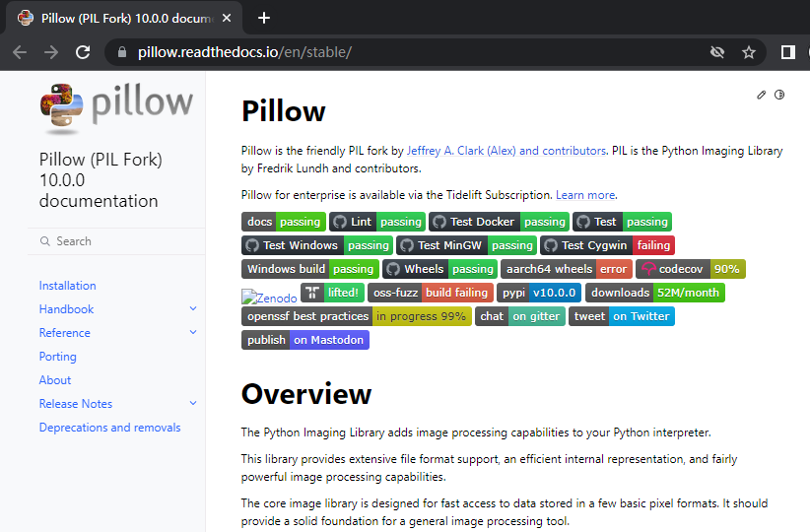Viewport: 810px width, 532px height.
Task: Click the padlock site info icon
Action: 122,52
